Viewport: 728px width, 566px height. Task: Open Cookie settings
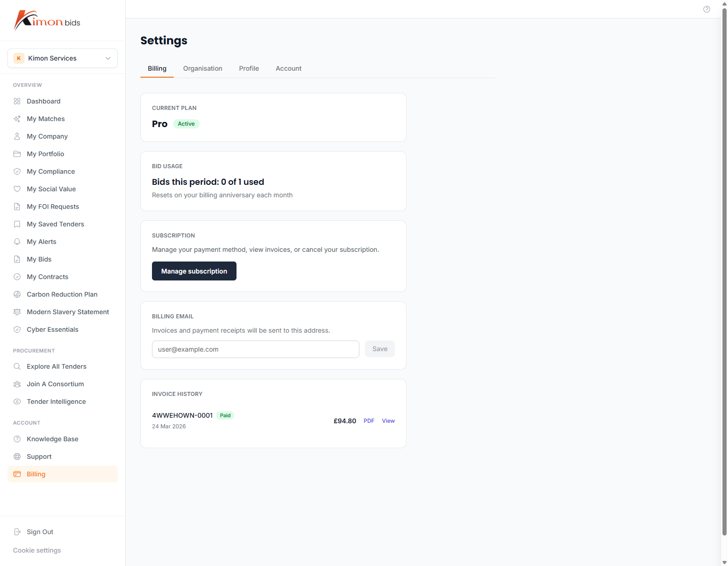37,550
